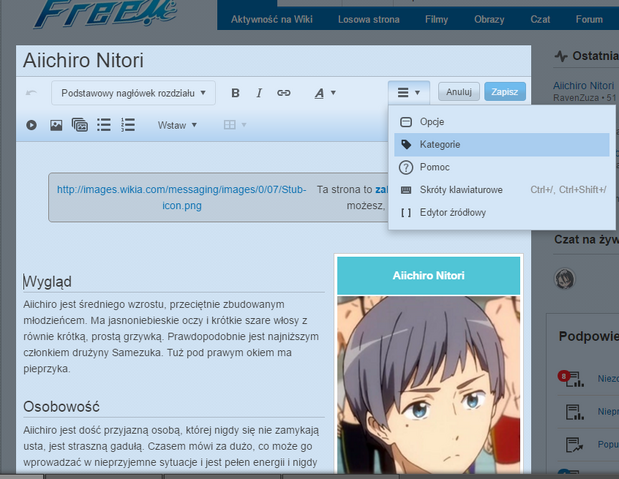Image resolution: width=619 pixels, height=479 pixels.
Task: Click the infobox title Aiichiro Nitori
Action: coord(428,275)
